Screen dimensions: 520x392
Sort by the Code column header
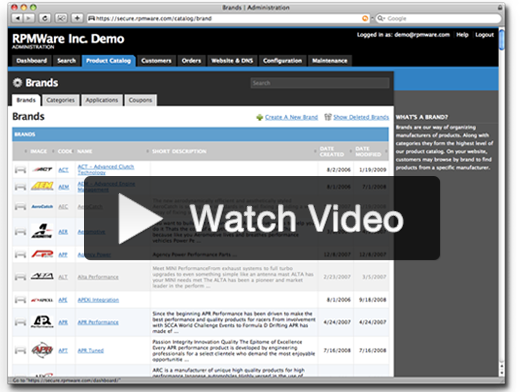coord(65,151)
